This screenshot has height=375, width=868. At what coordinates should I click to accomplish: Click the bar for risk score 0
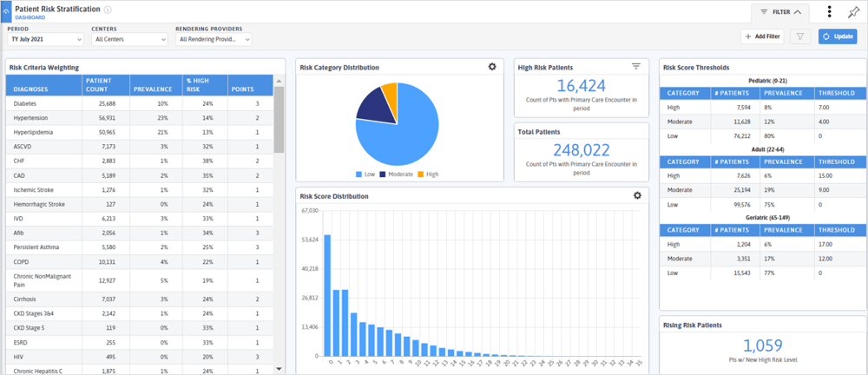[x=328, y=295]
